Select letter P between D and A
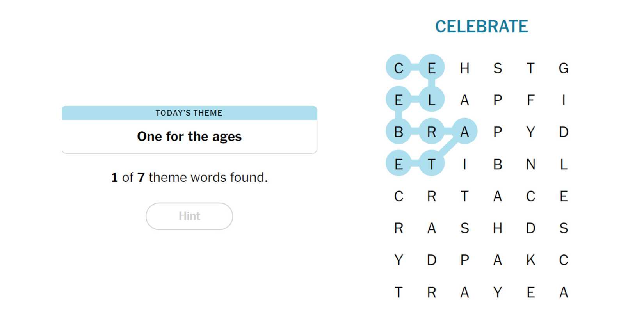 click(x=464, y=260)
